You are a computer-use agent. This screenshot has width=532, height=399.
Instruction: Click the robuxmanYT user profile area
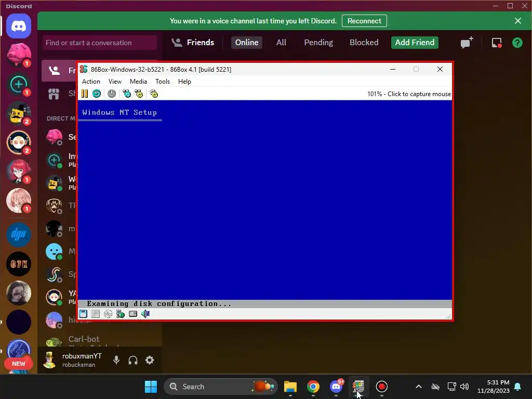tap(73, 360)
